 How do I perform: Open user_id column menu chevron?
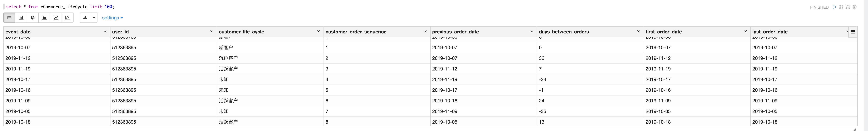212,31
